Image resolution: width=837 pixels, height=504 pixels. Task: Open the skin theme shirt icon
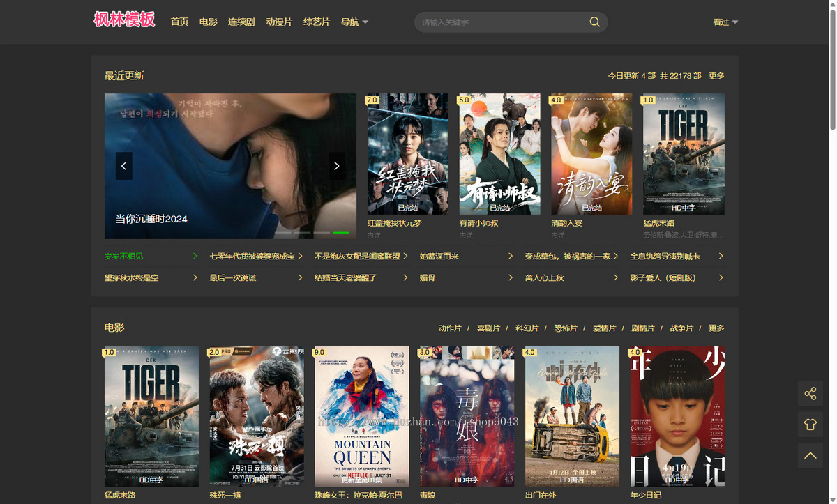point(810,425)
